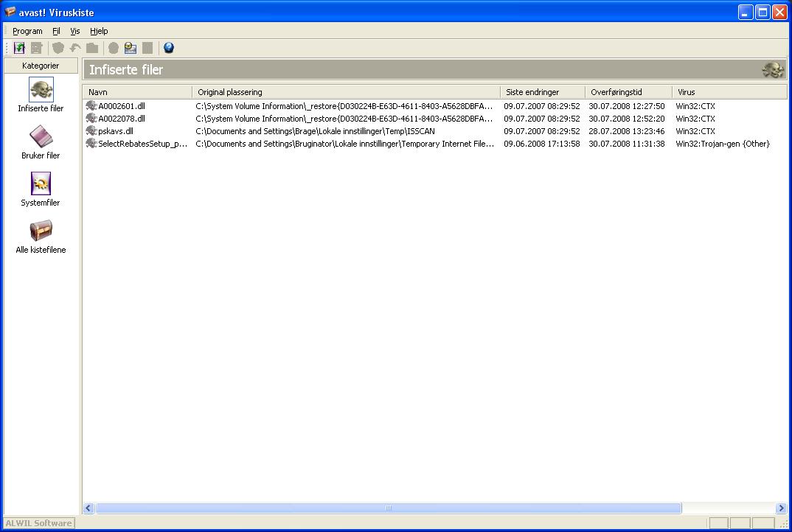The image size is (792, 532).
Task: Click the greyed-out properties toolbar icon
Action: pyautogui.click(x=36, y=48)
